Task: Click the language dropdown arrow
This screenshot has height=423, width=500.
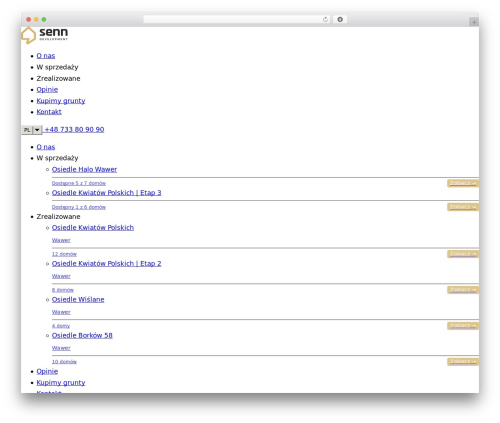Action: [x=37, y=130]
